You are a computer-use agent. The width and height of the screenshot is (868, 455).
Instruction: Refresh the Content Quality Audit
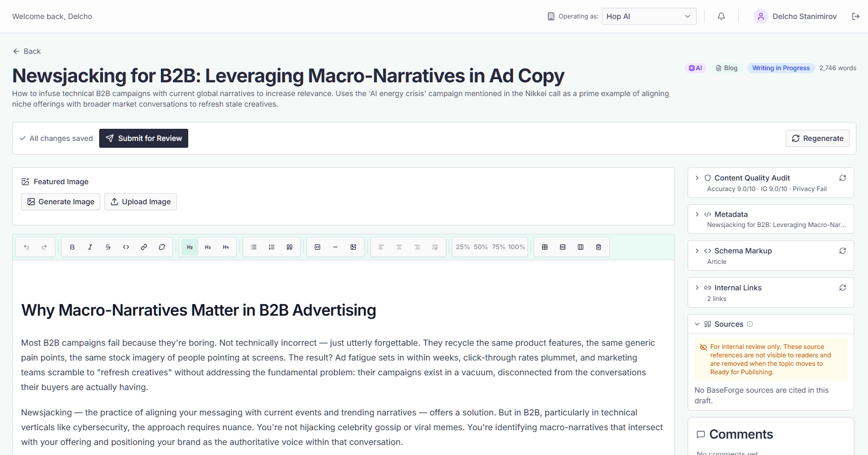coord(843,178)
